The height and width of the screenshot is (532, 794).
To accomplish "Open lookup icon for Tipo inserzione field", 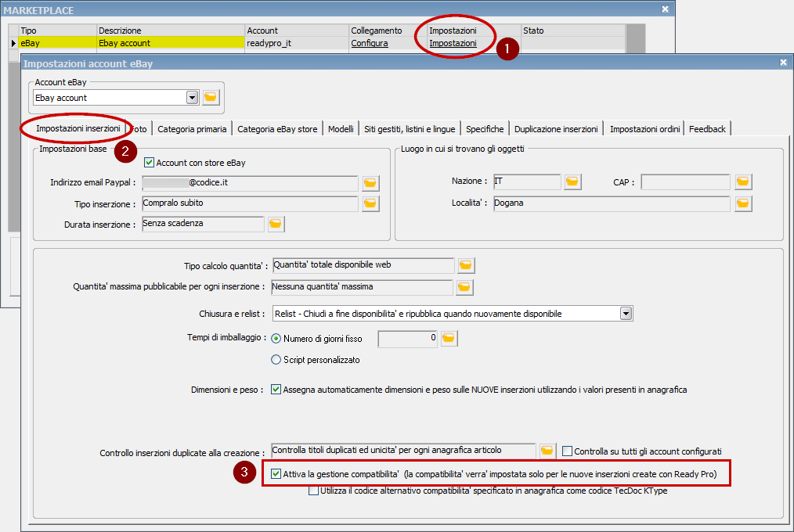I will (370, 203).
